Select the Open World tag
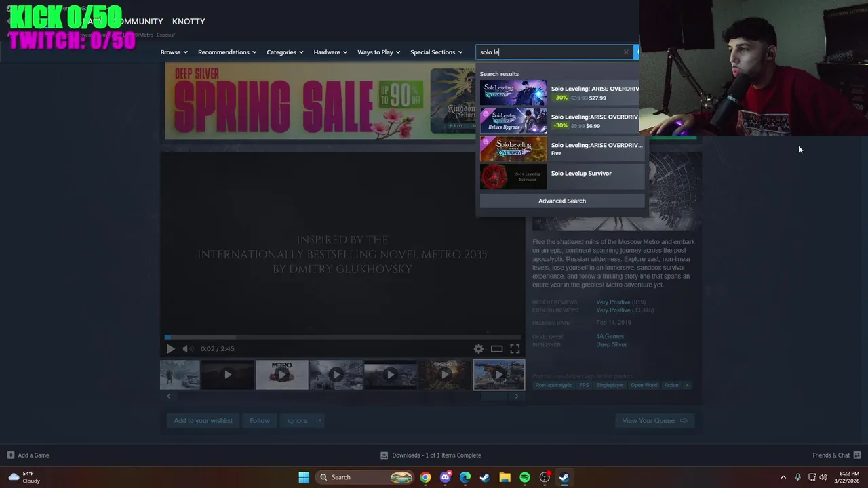 pos(644,385)
